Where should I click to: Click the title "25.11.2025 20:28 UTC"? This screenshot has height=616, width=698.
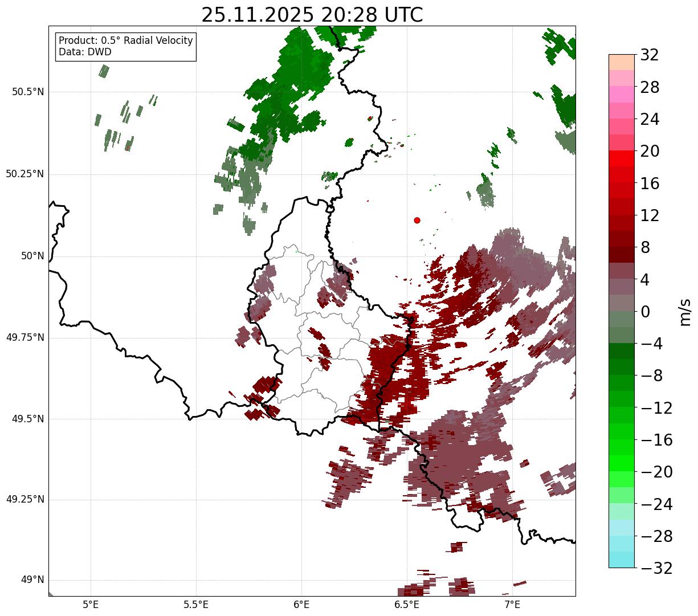coord(312,14)
